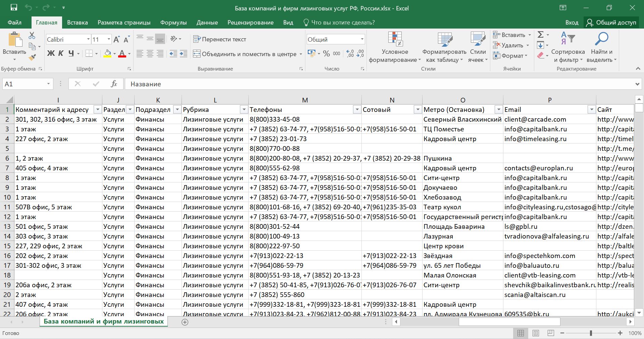Expand the Calibri font name dropdown
Image resolution: width=644 pixels, height=339 pixels.
(88, 39)
